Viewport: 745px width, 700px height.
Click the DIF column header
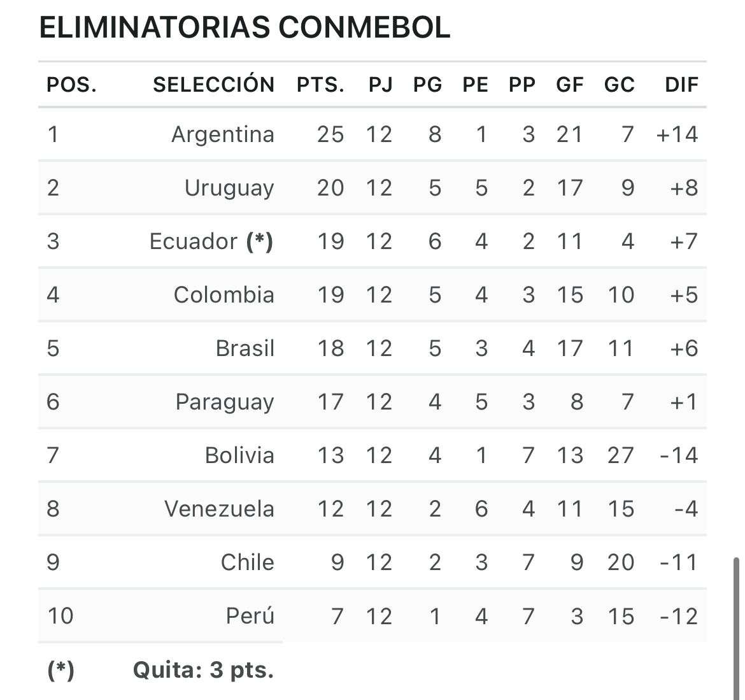(681, 85)
